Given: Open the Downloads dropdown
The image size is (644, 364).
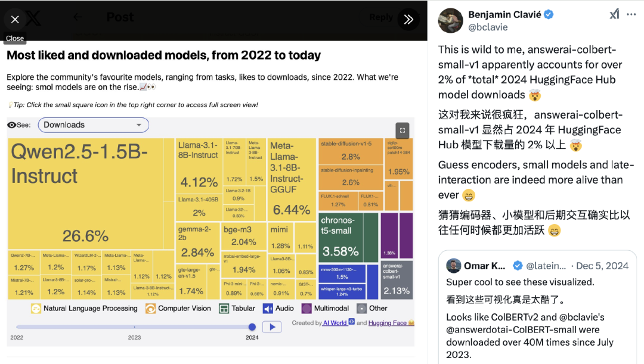Looking at the screenshot, I should point(93,125).
